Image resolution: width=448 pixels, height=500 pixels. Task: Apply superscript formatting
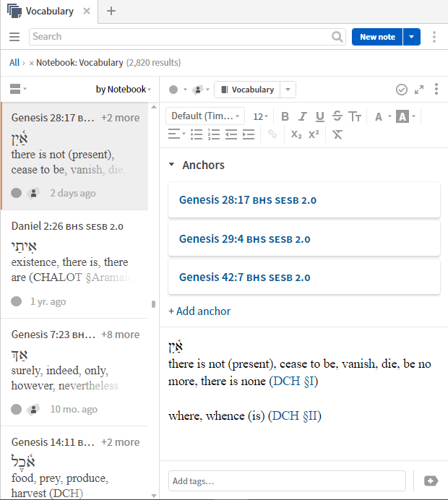coord(314,134)
